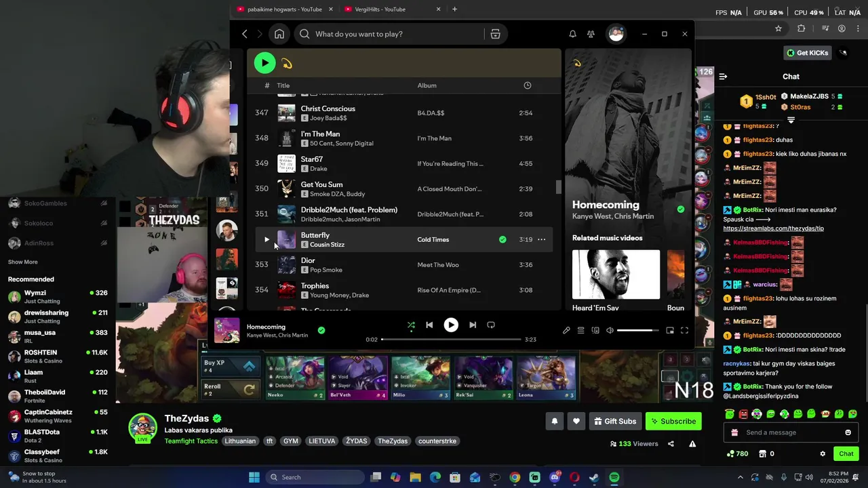This screenshot has width=868, height=488.
Task: Close the 'pabaikime hogwarts' browser tab
Action: [x=331, y=9]
